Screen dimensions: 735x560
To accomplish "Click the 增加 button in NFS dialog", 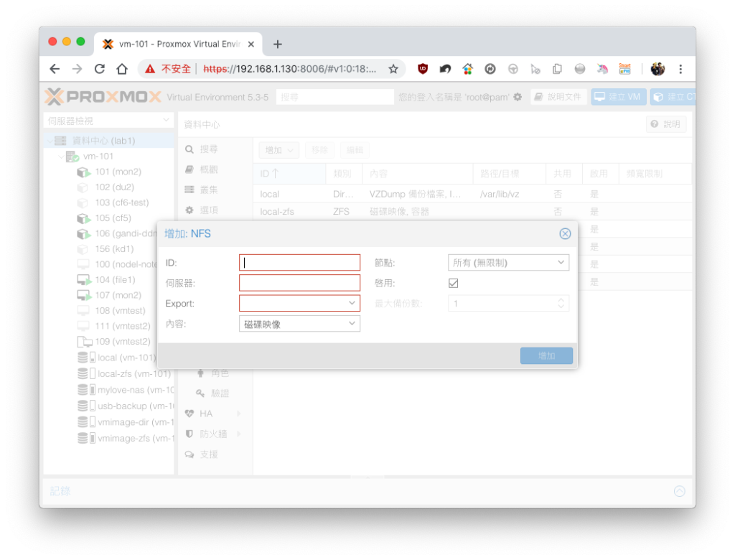I will [x=546, y=355].
